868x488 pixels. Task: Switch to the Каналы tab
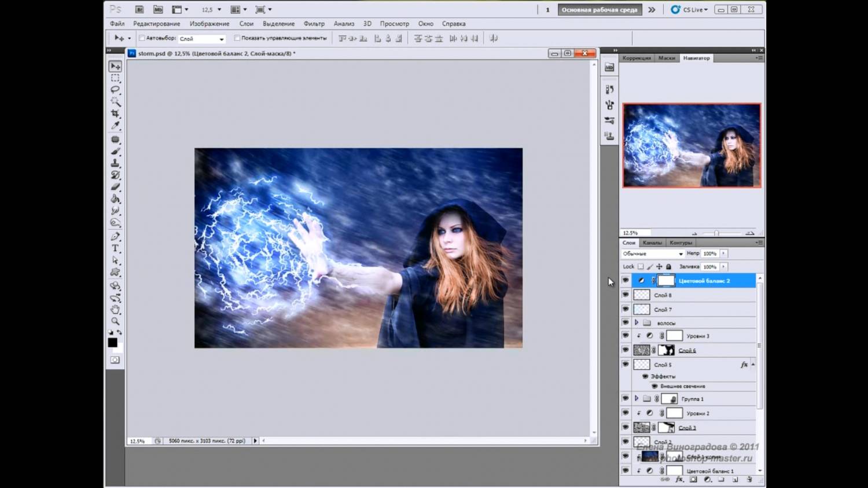point(652,243)
